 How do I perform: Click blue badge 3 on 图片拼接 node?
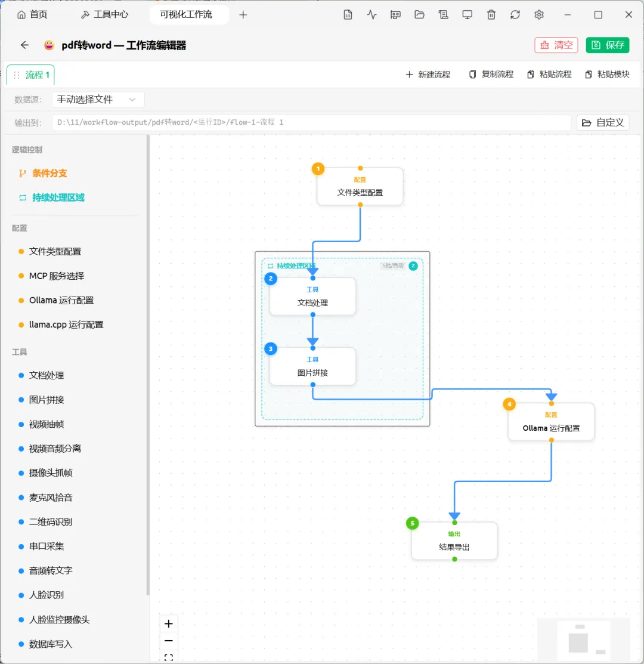tap(271, 348)
